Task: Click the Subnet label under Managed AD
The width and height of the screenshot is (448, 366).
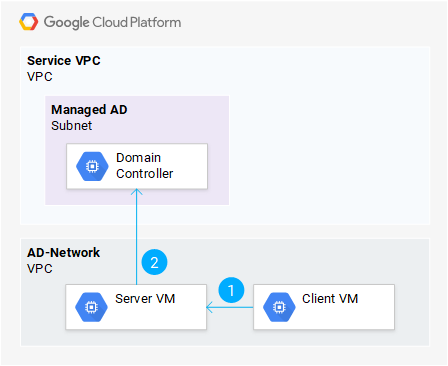Action: 72,126
